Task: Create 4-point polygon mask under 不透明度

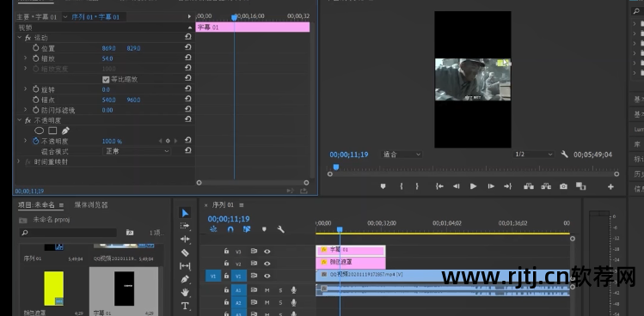Action: point(52,131)
